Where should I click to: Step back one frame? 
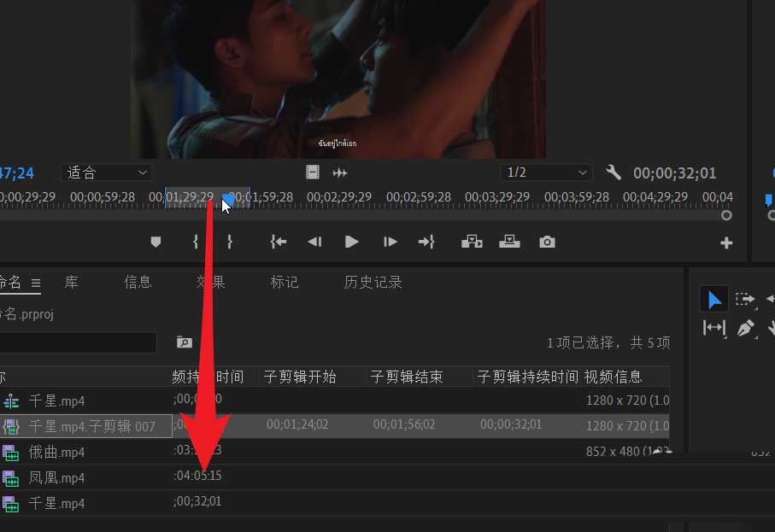click(x=314, y=242)
